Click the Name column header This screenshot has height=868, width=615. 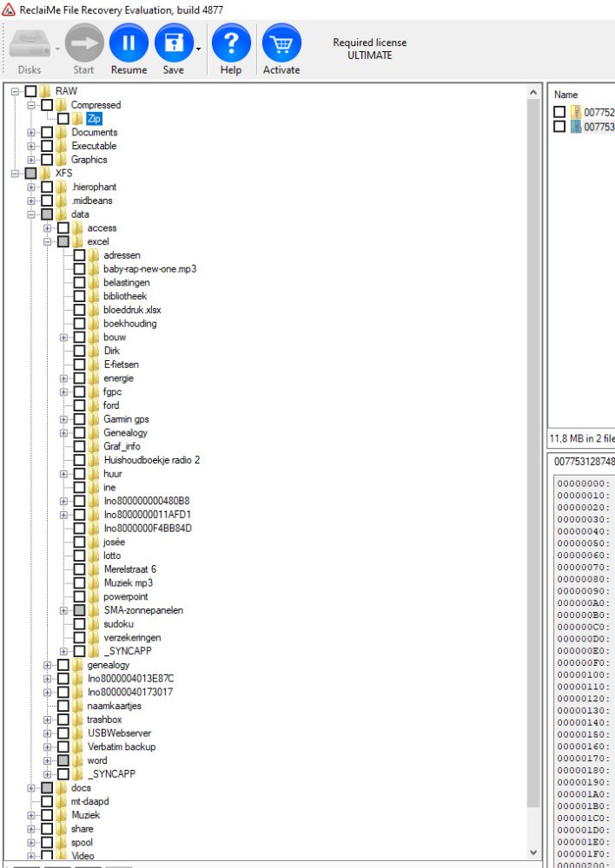566,95
